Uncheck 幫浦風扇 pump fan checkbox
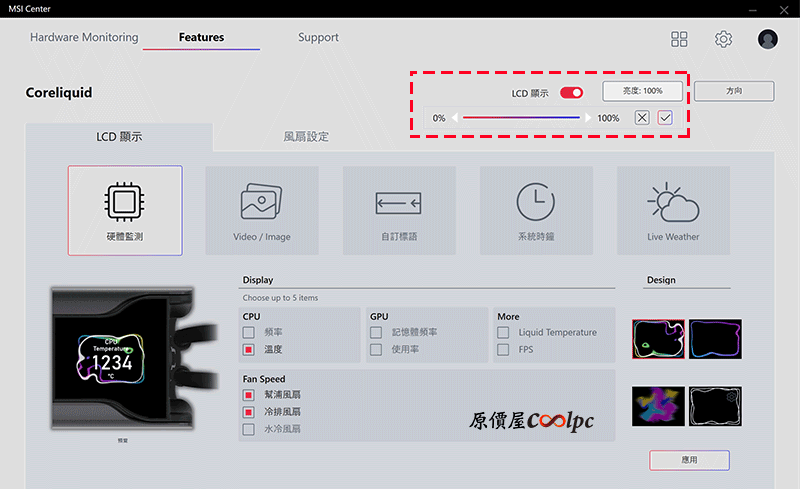This screenshot has height=489, width=800. 248,395
